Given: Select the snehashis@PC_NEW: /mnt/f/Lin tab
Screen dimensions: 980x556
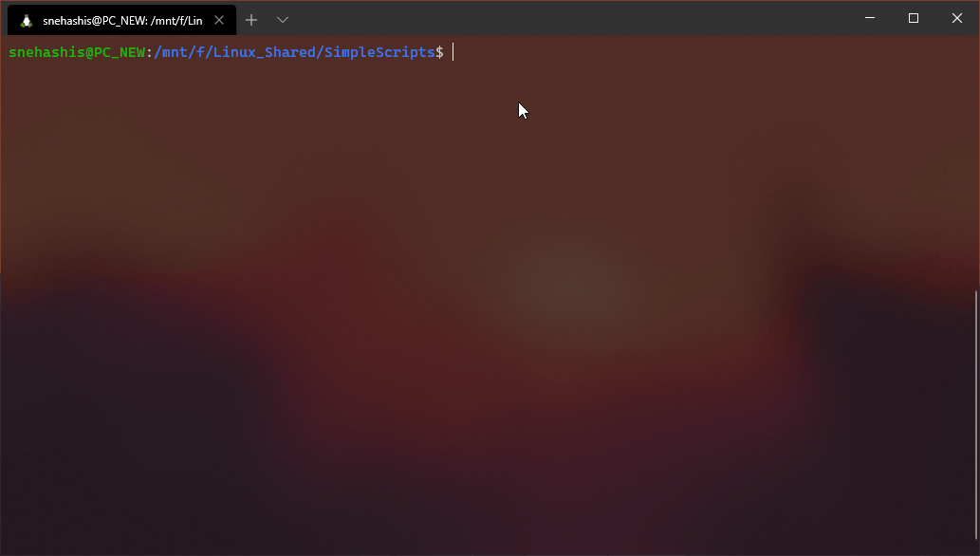Looking at the screenshot, I should (x=121, y=20).
